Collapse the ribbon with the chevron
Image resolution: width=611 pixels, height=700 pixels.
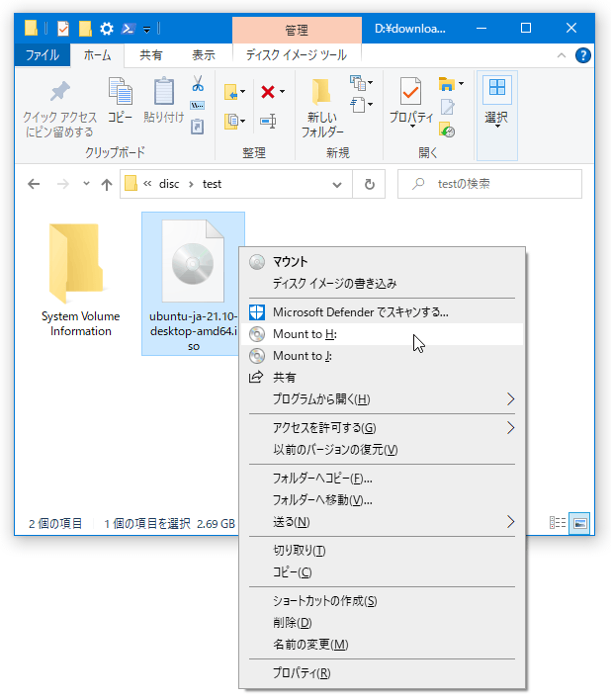562,55
